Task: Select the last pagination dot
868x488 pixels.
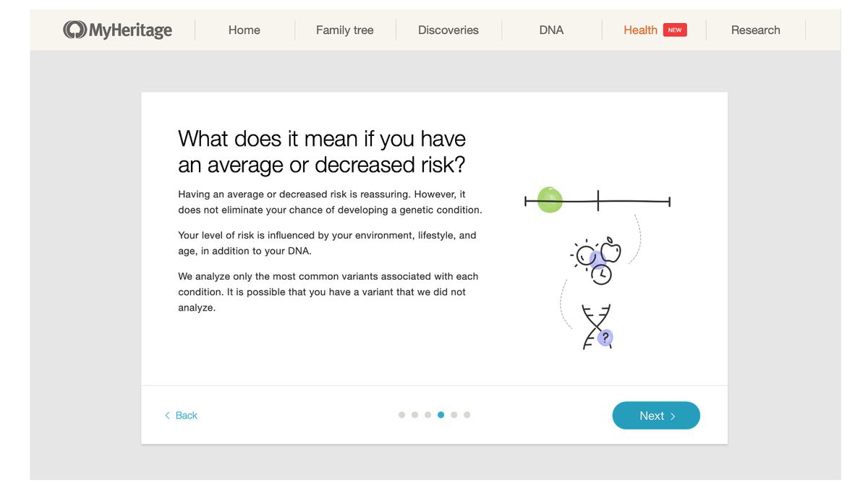Action: click(x=467, y=414)
